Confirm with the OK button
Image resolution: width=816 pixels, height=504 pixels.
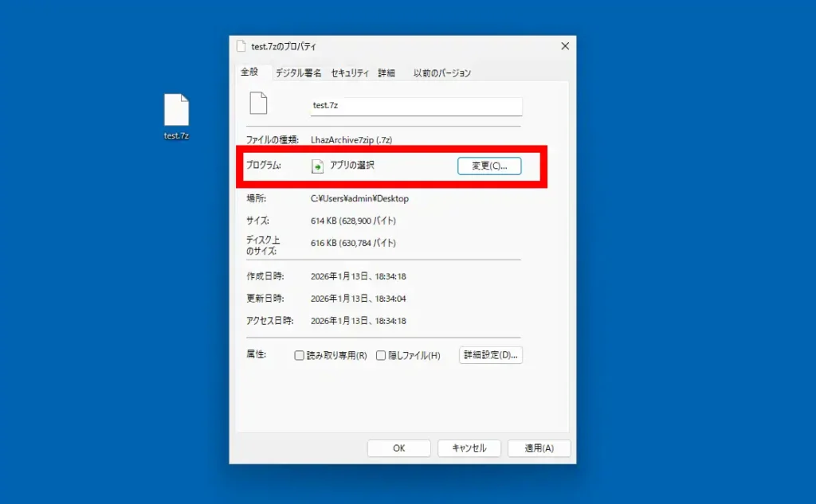(398, 447)
